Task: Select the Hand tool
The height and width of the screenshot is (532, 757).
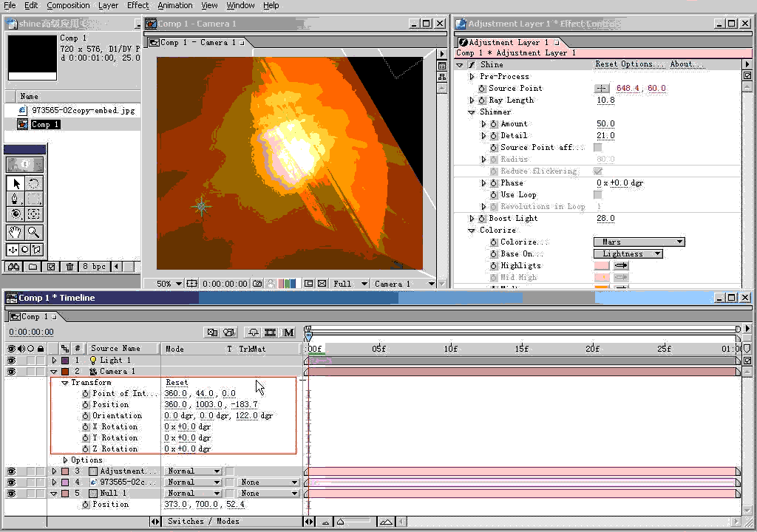Action: 16,232
